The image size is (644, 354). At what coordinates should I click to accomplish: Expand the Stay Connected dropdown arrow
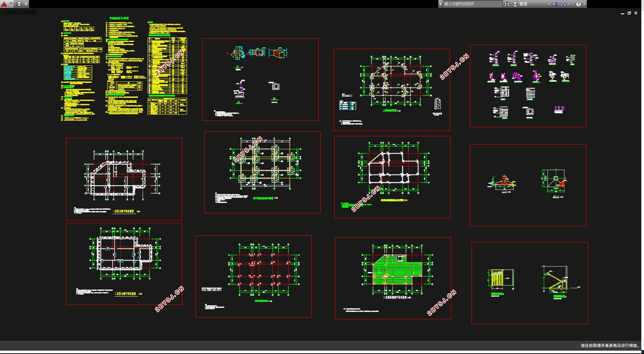click(569, 4)
